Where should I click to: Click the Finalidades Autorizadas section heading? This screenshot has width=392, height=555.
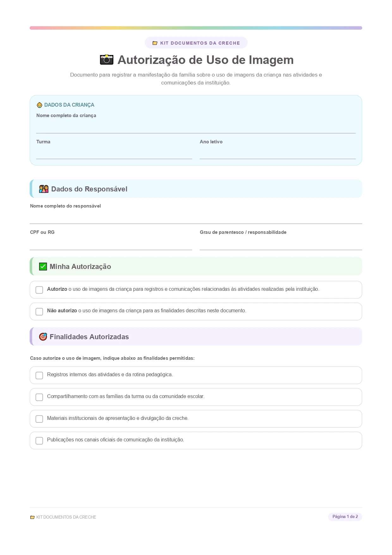click(x=89, y=337)
